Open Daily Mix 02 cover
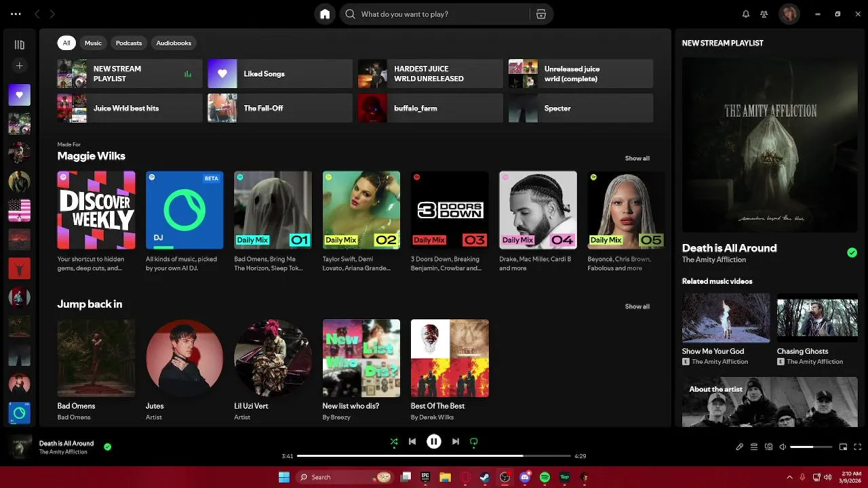The width and height of the screenshot is (868, 488). (361, 210)
